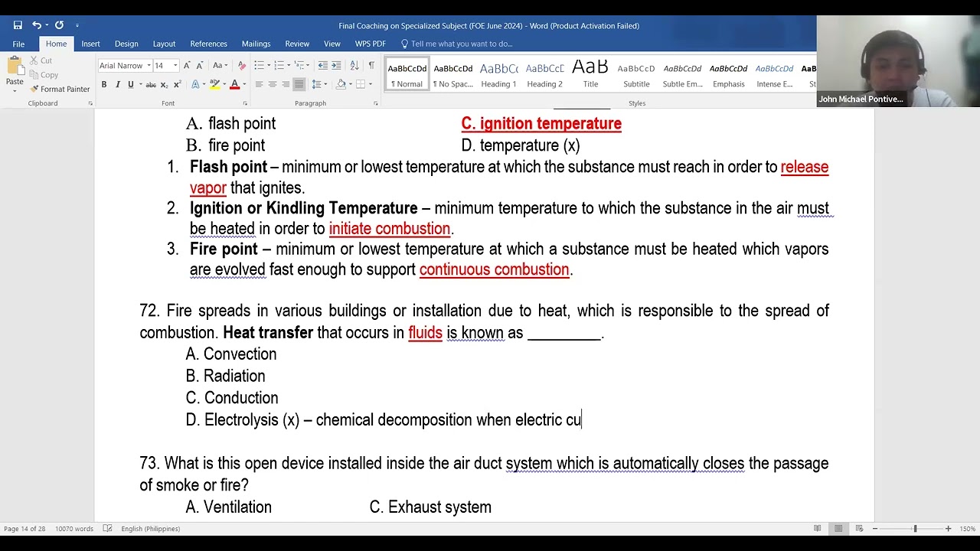Apply paragraph shading fill
Screen dimensions: 980x551
pos(341,84)
